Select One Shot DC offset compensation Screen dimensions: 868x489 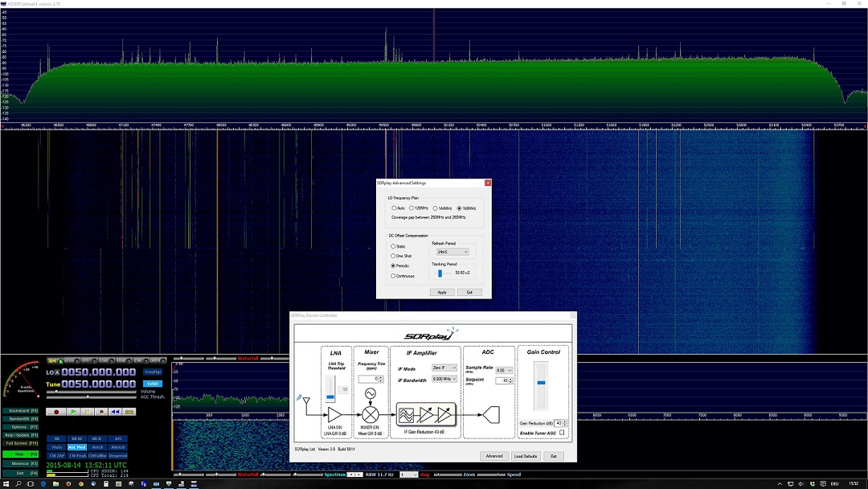click(401, 256)
